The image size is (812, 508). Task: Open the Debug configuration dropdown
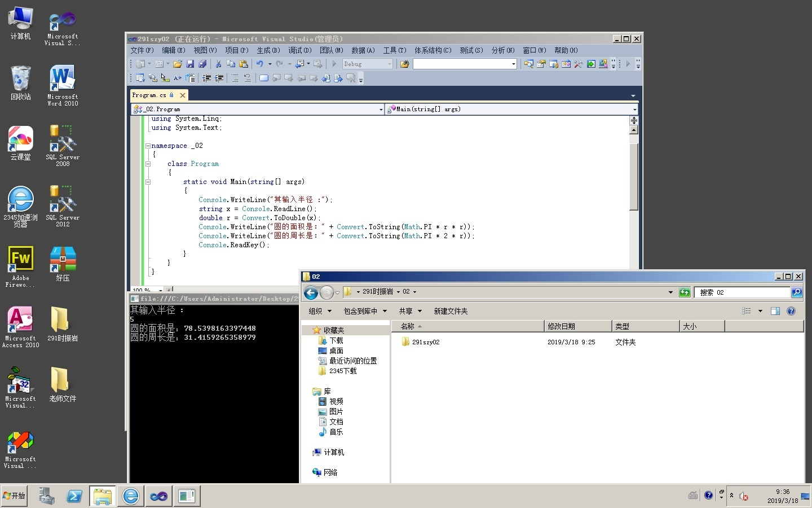(x=390, y=64)
